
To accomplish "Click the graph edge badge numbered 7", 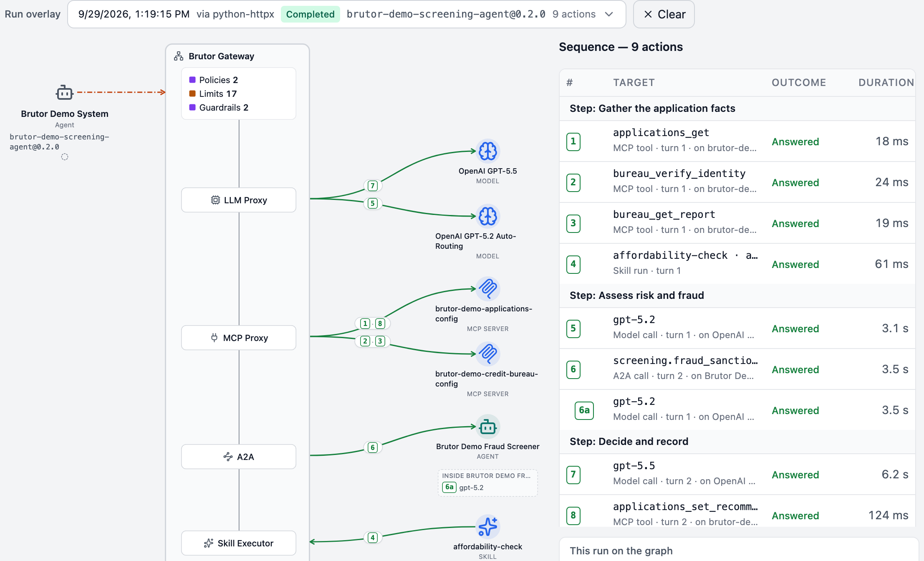I will 373,186.
